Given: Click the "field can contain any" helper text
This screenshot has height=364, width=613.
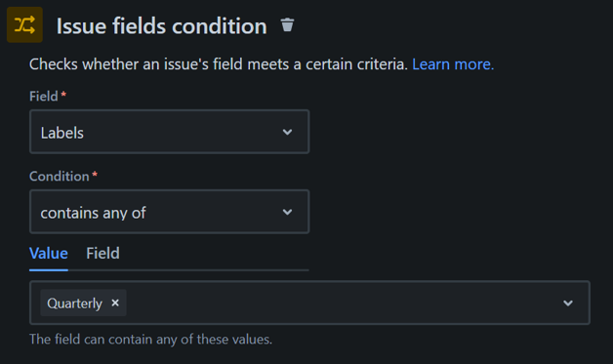Looking at the screenshot, I should click(x=150, y=339).
